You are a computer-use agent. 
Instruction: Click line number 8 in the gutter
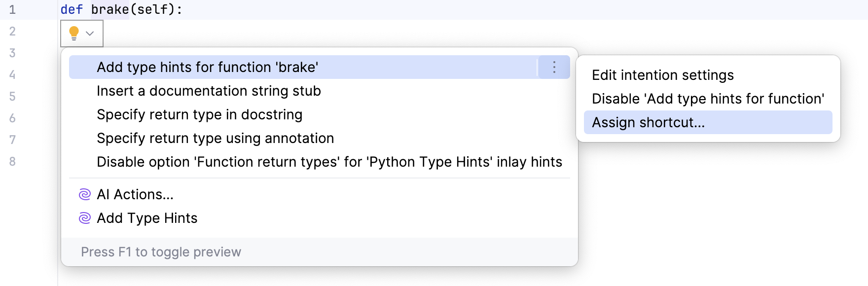12,161
